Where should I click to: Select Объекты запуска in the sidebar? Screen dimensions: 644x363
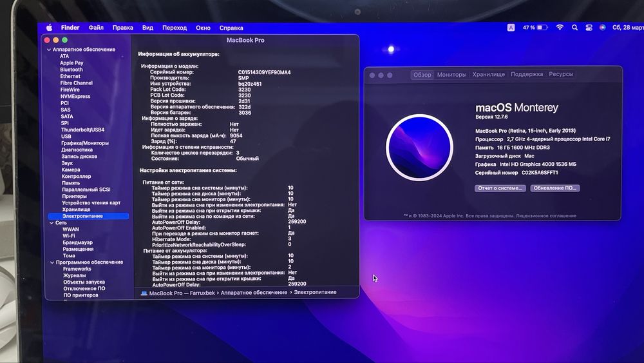[84, 282]
